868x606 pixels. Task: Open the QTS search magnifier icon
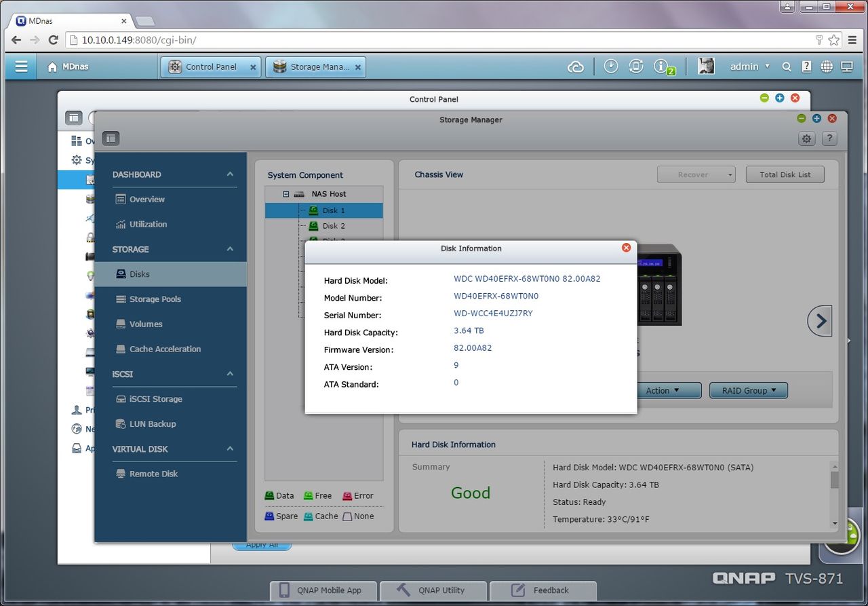tap(787, 67)
